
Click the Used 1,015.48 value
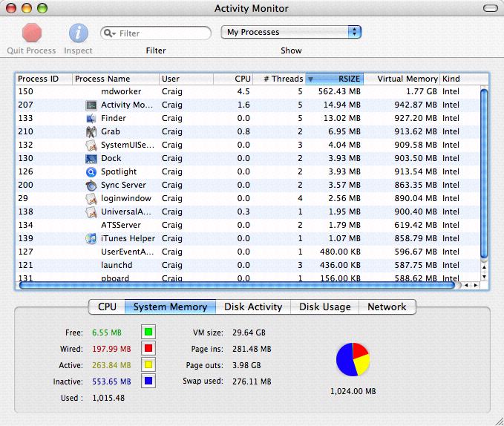coord(108,398)
